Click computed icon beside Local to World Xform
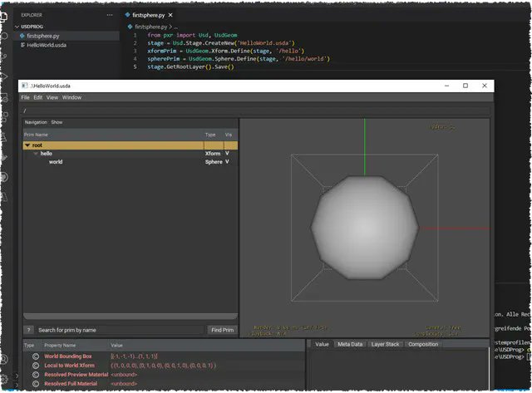Image resolution: width=532 pixels, height=393 pixels. 36,366
